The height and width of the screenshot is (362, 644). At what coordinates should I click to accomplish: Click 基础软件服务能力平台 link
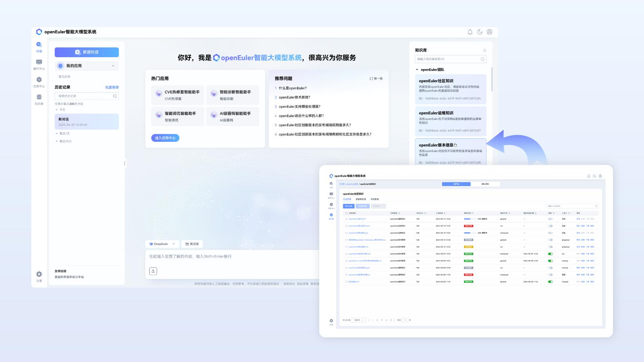[x=69, y=277]
